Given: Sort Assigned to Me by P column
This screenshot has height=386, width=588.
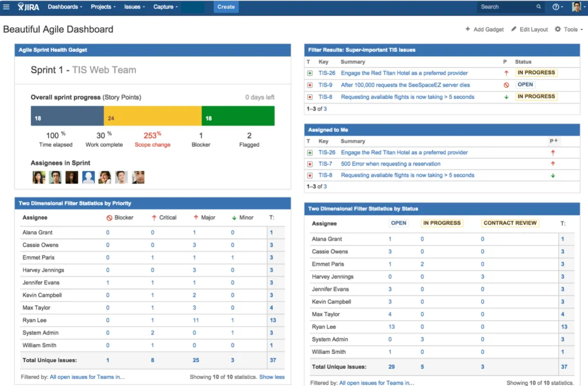Looking at the screenshot, I should (x=553, y=141).
